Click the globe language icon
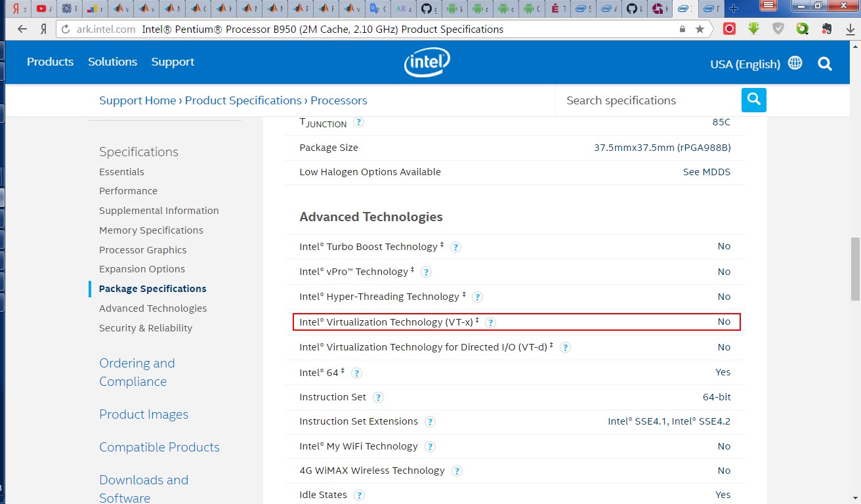The height and width of the screenshot is (504, 861). tap(795, 63)
